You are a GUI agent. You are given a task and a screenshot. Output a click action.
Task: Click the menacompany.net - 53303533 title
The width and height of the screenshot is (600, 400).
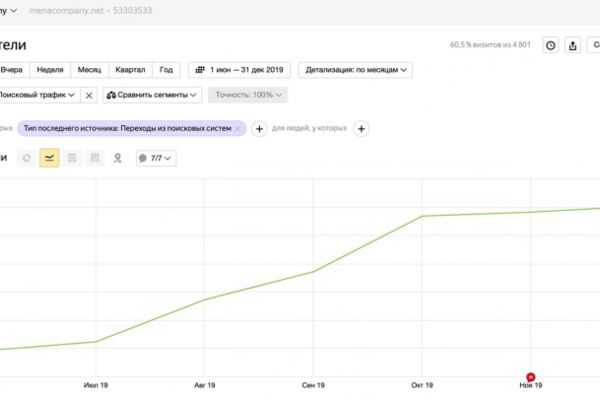[x=91, y=11]
